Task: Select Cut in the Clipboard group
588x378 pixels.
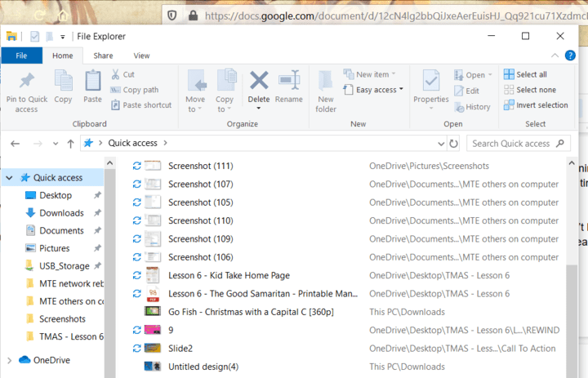Action: click(x=122, y=74)
